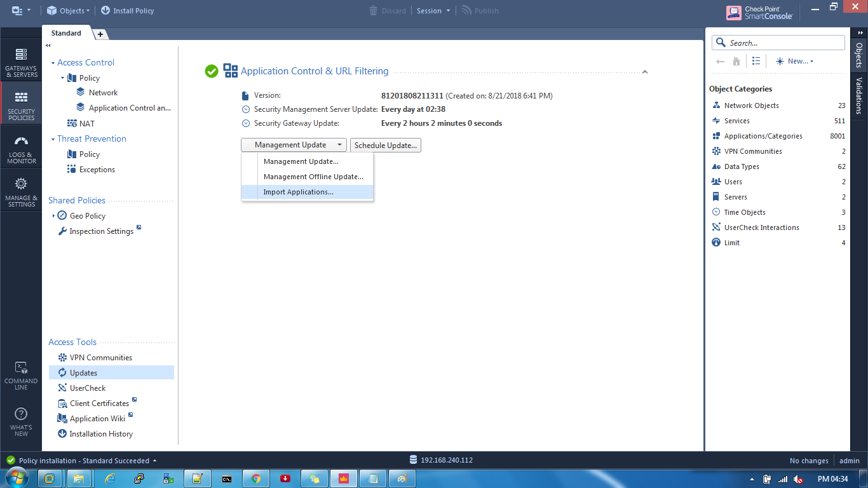Select Updates in Access Tools
The width and height of the screenshot is (868, 488).
point(111,373)
